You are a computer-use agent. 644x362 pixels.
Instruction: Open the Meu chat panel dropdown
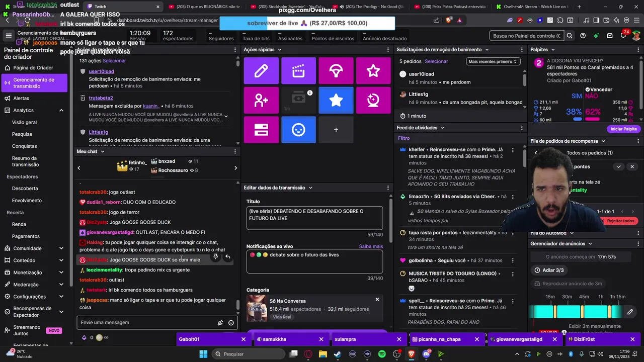pos(102,151)
